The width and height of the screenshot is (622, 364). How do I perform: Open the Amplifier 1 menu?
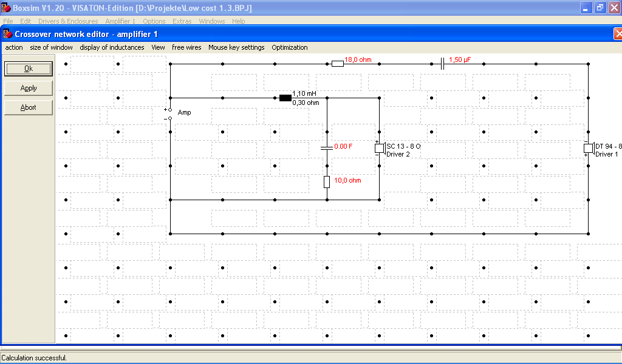(x=120, y=21)
